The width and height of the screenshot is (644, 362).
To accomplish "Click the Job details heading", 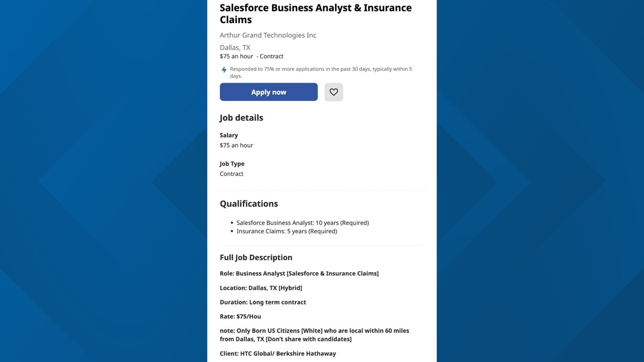I will click(x=241, y=117).
